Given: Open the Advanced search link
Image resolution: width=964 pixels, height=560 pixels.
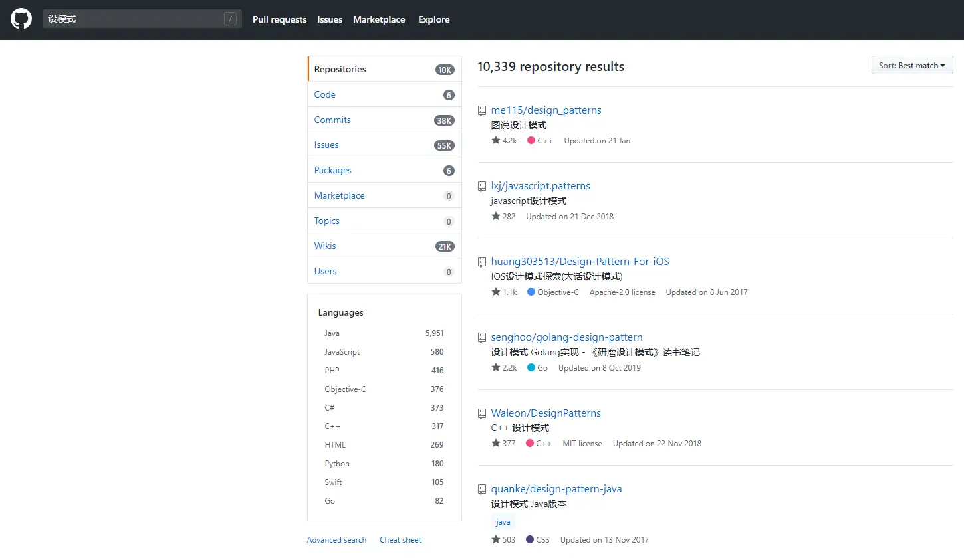Looking at the screenshot, I should [336, 540].
